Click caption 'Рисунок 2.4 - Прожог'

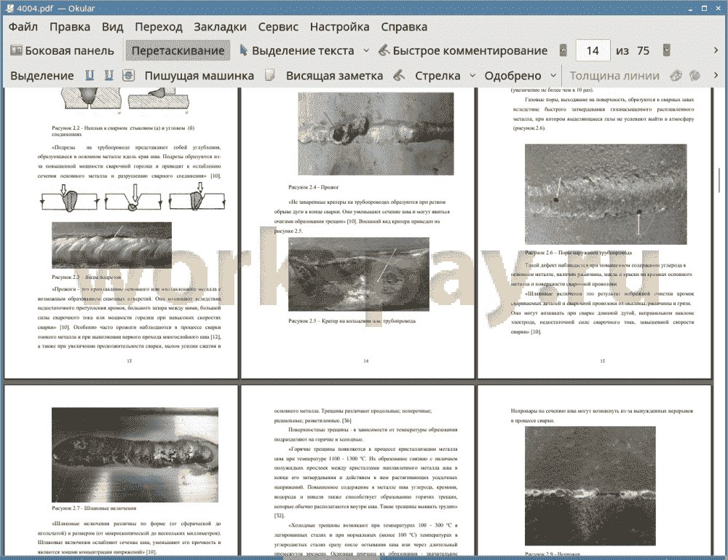(x=313, y=187)
